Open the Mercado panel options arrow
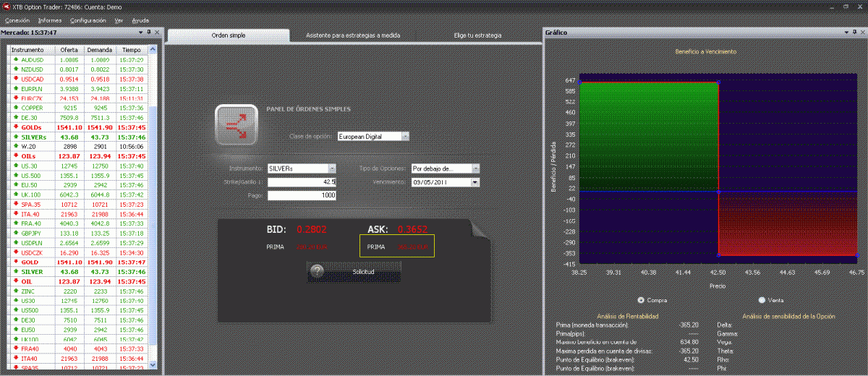The width and height of the screenshot is (868, 376). click(x=140, y=33)
